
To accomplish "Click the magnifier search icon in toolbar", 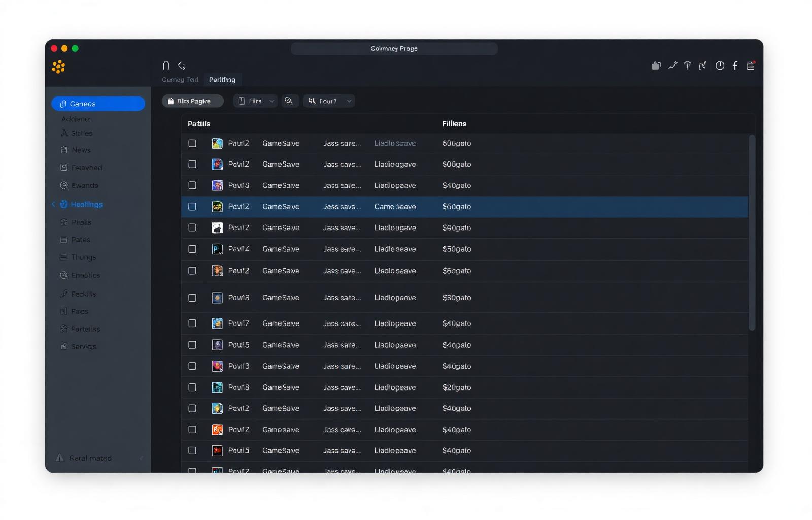I will coord(289,101).
